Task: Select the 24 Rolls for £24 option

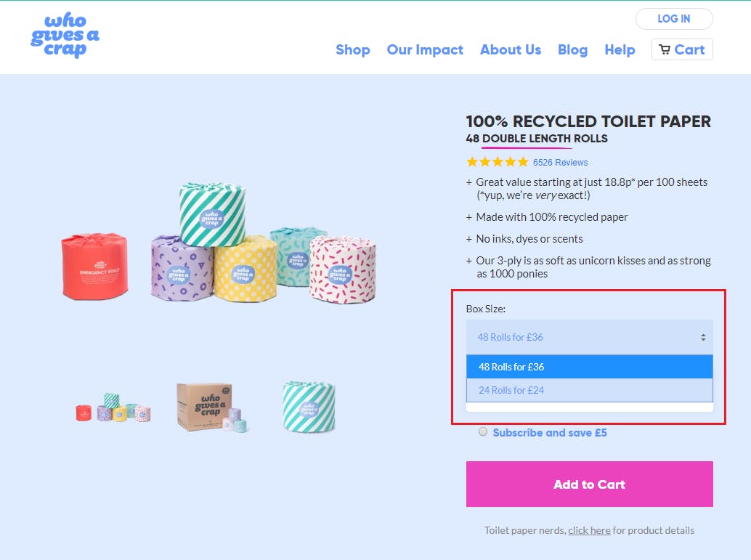Action: (x=589, y=391)
